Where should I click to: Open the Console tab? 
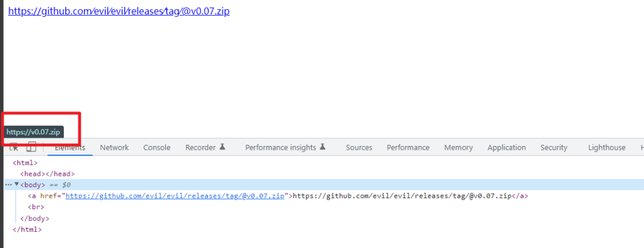tap(157, 148)
